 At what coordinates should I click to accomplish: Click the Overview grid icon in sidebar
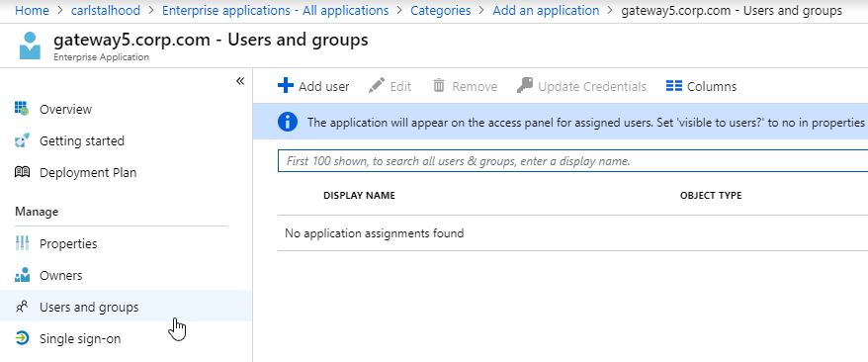click(x=22, y=109)
